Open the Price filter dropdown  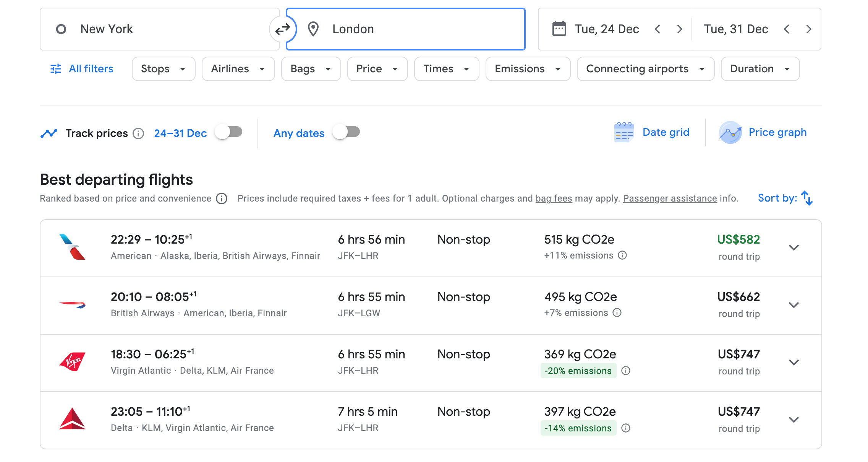pos(377,69)
